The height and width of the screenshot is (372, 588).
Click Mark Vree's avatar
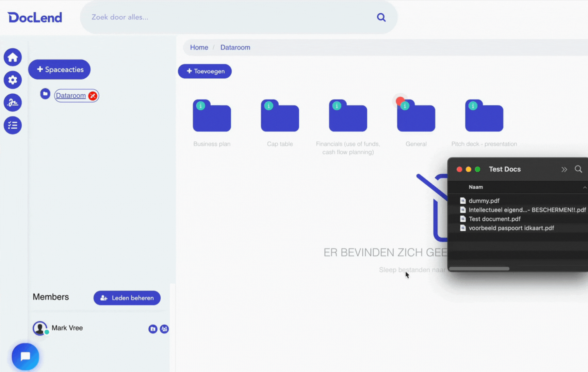pyautogui.click(x=40, y=328)
